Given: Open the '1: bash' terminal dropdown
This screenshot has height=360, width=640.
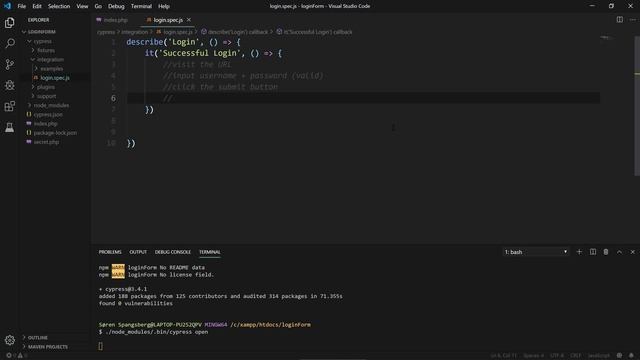Looking at the screenshot, I should click(536, 252).
